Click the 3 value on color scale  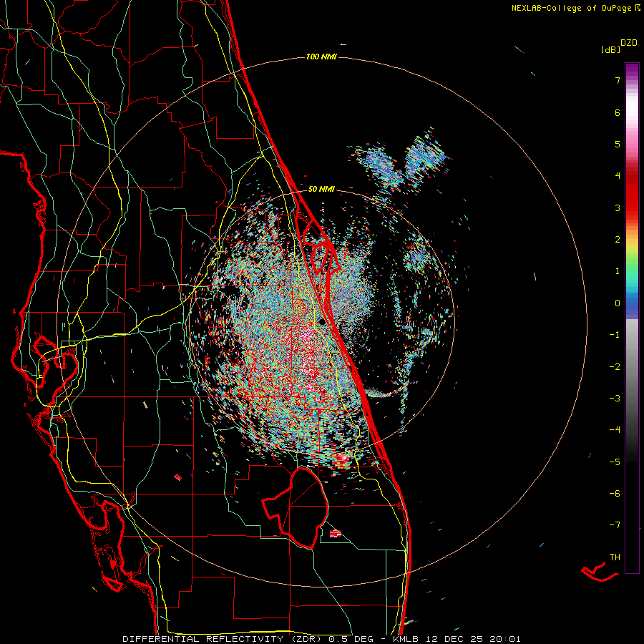(x=618, y=208)
